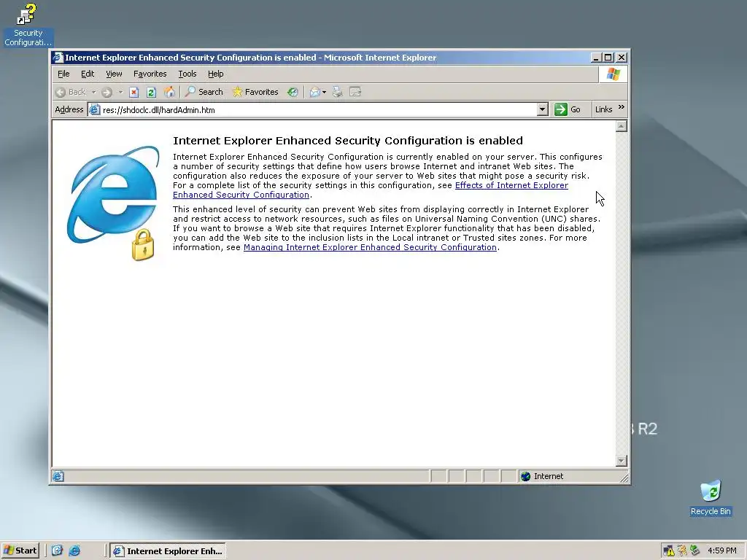Click the 4:59 PM clock

[x=721, y=551]
